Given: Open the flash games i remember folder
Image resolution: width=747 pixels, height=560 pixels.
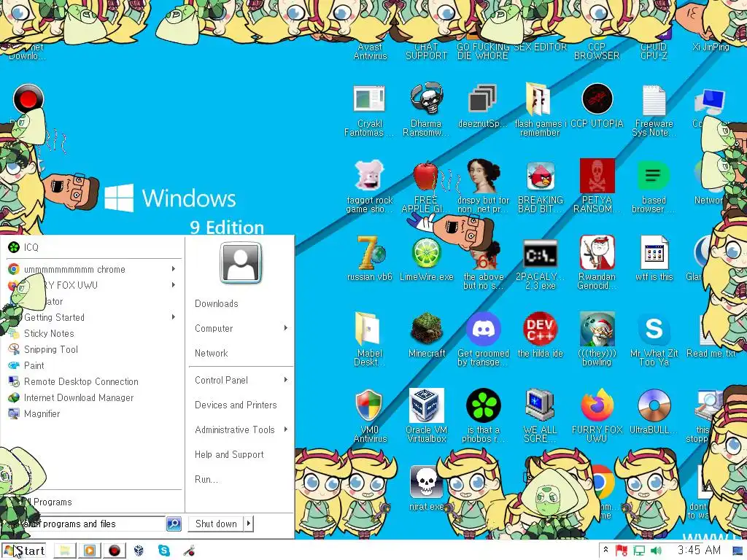Looking at the screenshot, I should [x=539, y=99].
